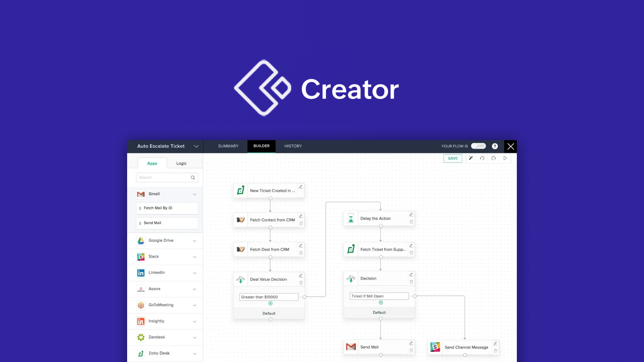The height and width of the screenshot is (362, 644).
Task: Click the Deal Value Decision node icon
Action: [240, 279]
